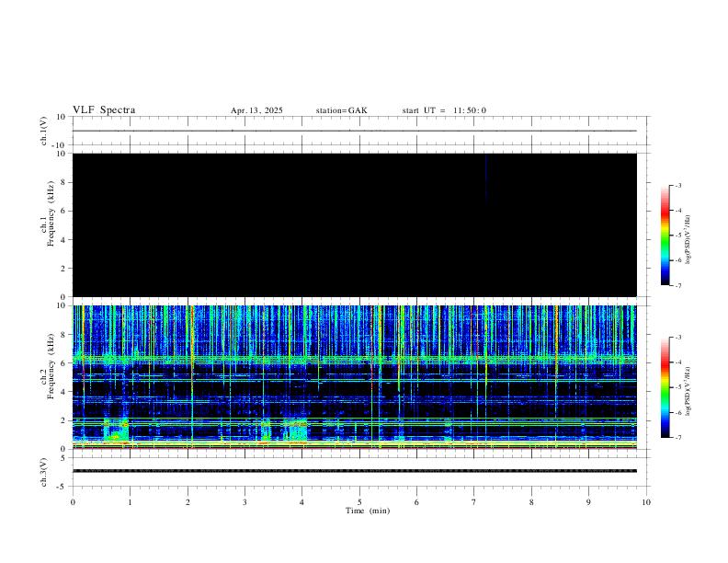Click the black ch.1 spectrogram panel
The width and height of the screenshot is (728, 563).
click(x=355, y=224)
